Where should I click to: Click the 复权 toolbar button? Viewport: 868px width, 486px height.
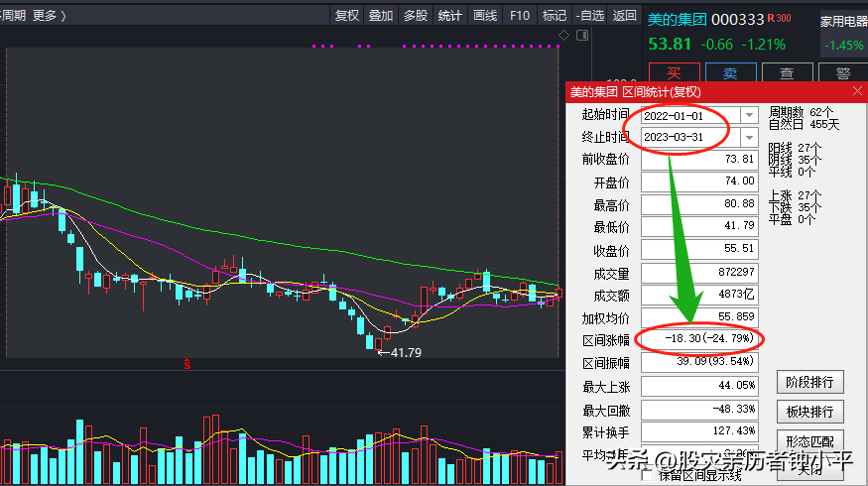347,16
